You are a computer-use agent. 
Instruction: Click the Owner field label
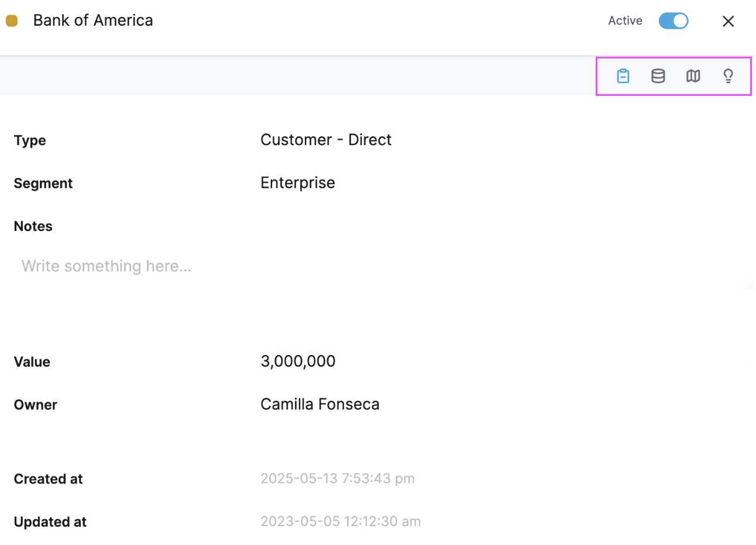pos(36,405)
